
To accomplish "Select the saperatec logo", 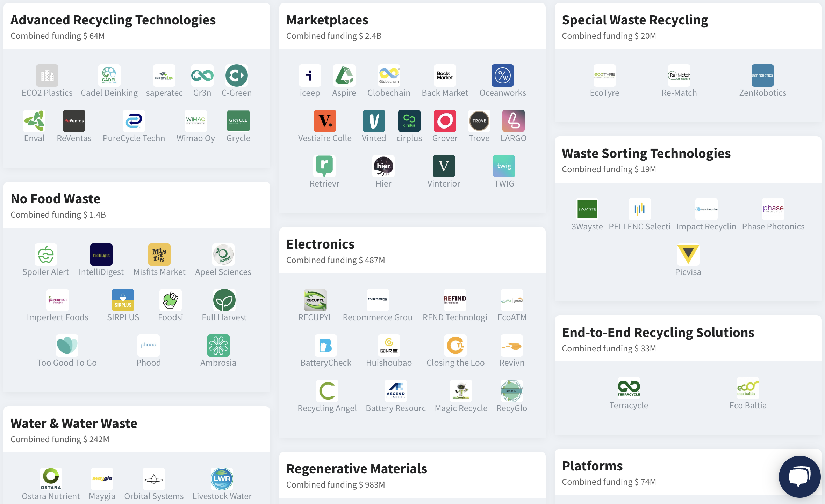I will pyautogui.click(x=164, y=75).
